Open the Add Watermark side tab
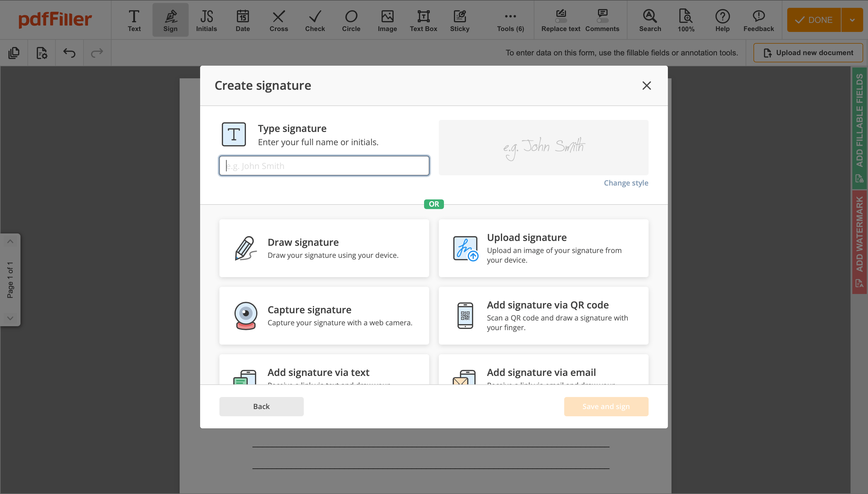 point(859,242)
